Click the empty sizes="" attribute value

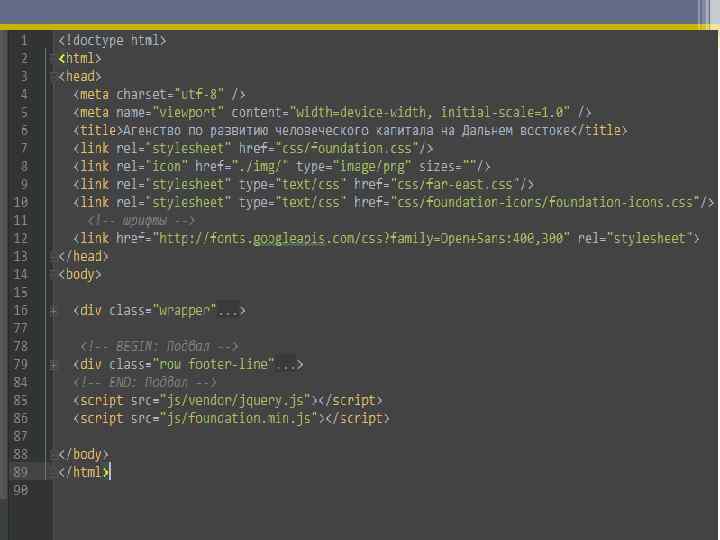coord(469,166)
